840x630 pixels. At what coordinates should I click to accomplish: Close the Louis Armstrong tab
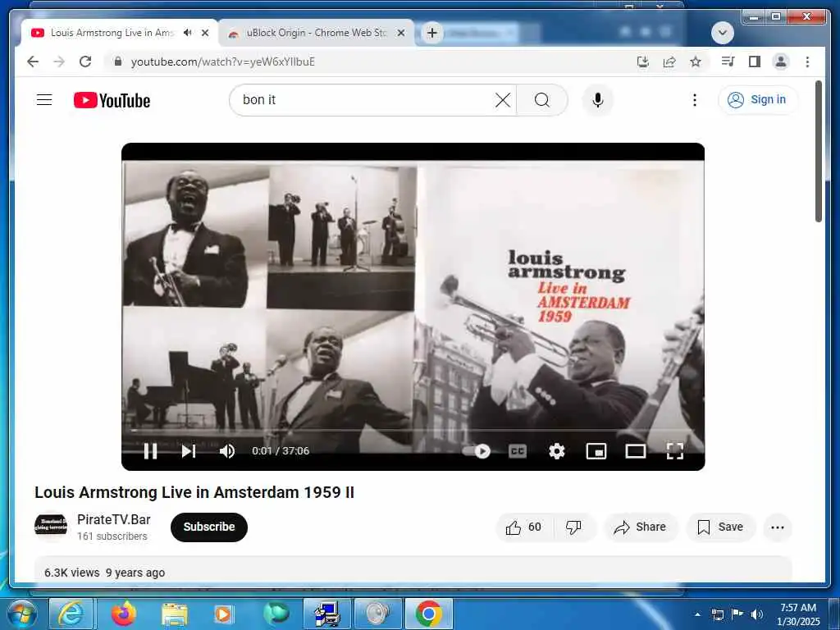pyautogui.click(x=204, y=33)
